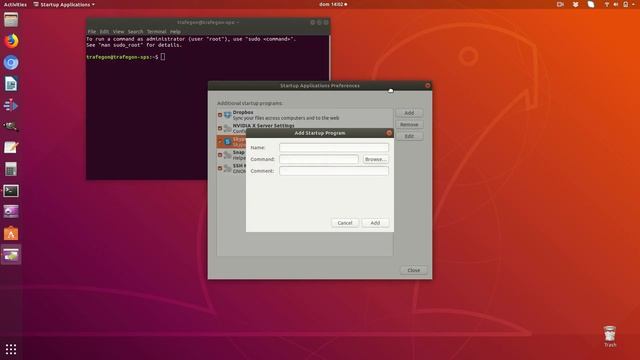Show all applications grid
The image size is (640, 360).
(x=11, y=349)
